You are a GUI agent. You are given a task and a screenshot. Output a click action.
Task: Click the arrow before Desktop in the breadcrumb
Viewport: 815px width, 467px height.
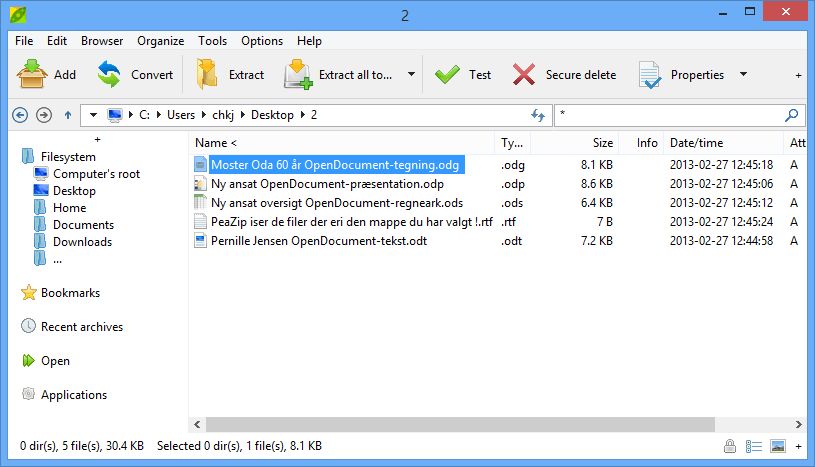coord(242,115)
